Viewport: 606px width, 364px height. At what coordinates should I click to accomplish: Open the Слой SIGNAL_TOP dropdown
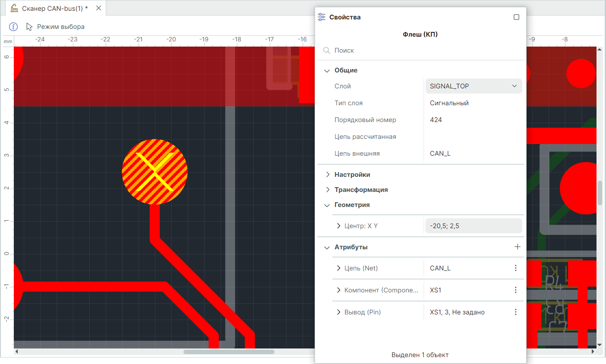(473, 86)
